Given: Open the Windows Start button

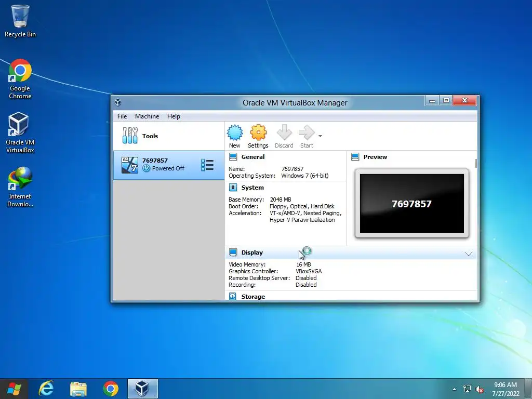Looking at the screenshot, I should point(14,389).
